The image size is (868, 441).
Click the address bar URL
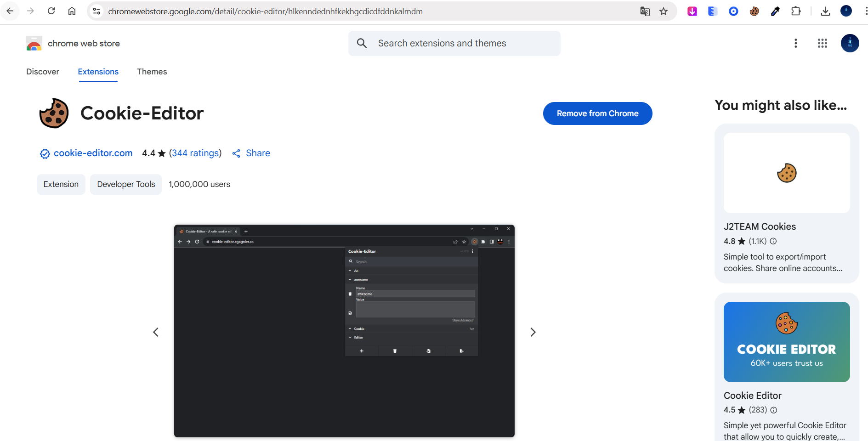265,11
